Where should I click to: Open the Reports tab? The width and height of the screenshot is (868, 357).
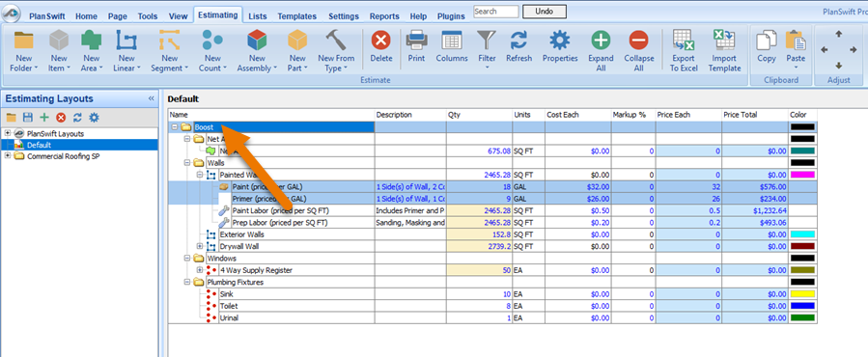click(384, 16)
